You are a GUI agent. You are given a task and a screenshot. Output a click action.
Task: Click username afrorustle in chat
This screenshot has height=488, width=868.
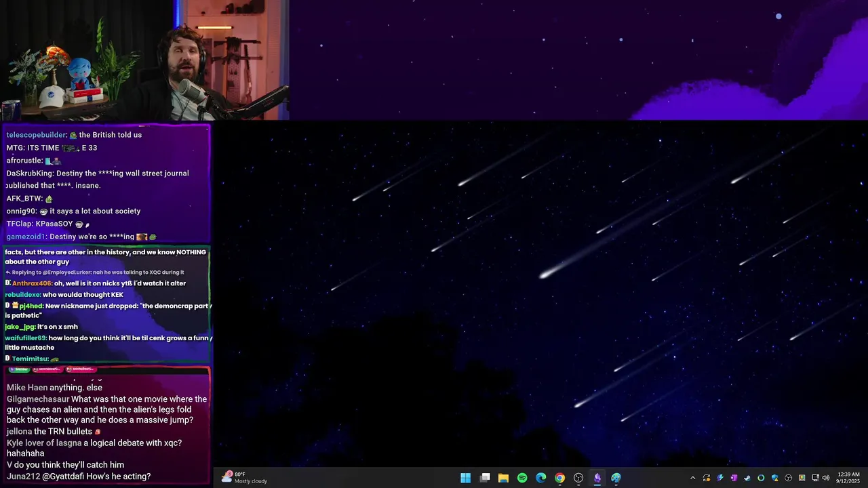click(24, 161)
